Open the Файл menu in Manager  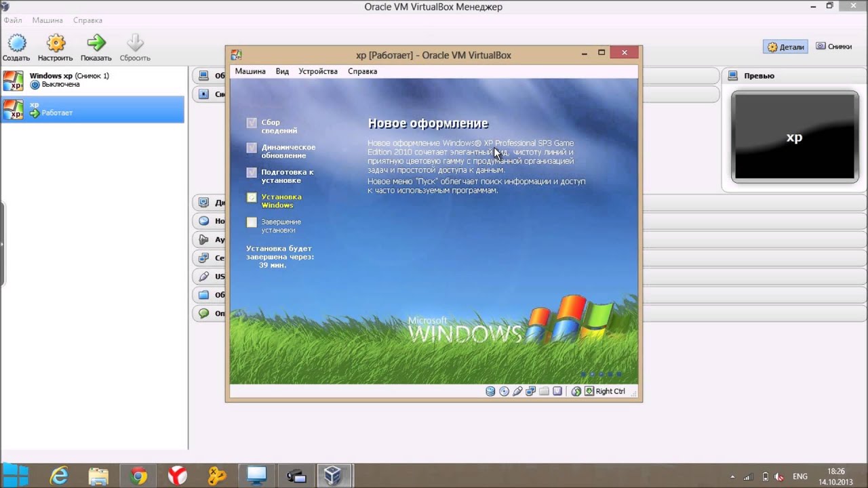point(12,20)
